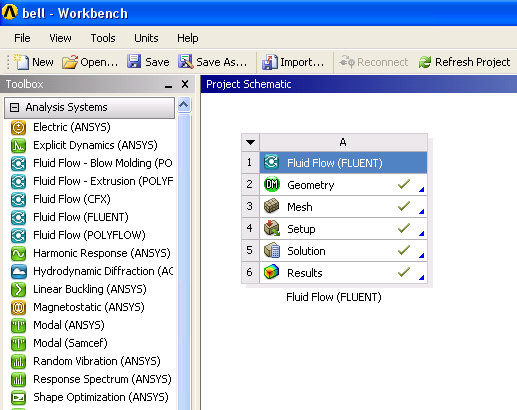The height and width of the screenshot is (410, 517).
Task: Open the File menu
Action: [x=22, y=38]
